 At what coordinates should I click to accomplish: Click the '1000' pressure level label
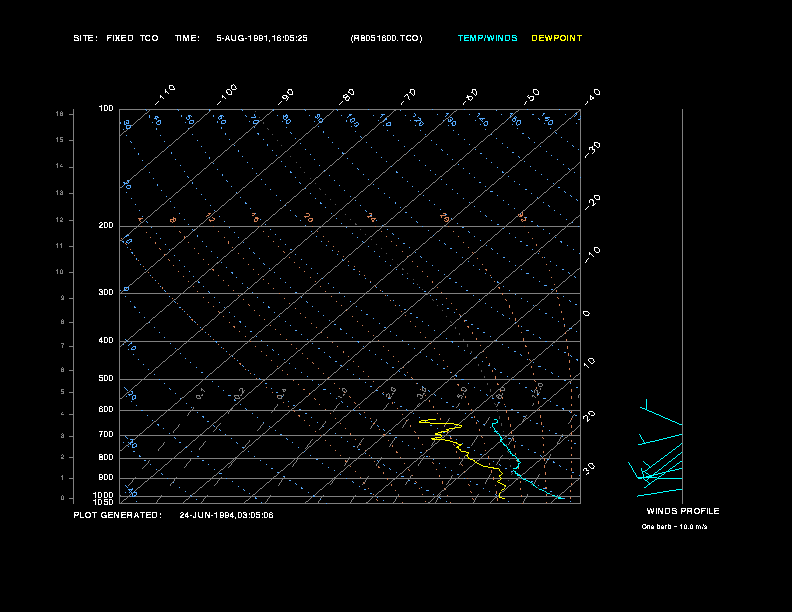[104, 495]
